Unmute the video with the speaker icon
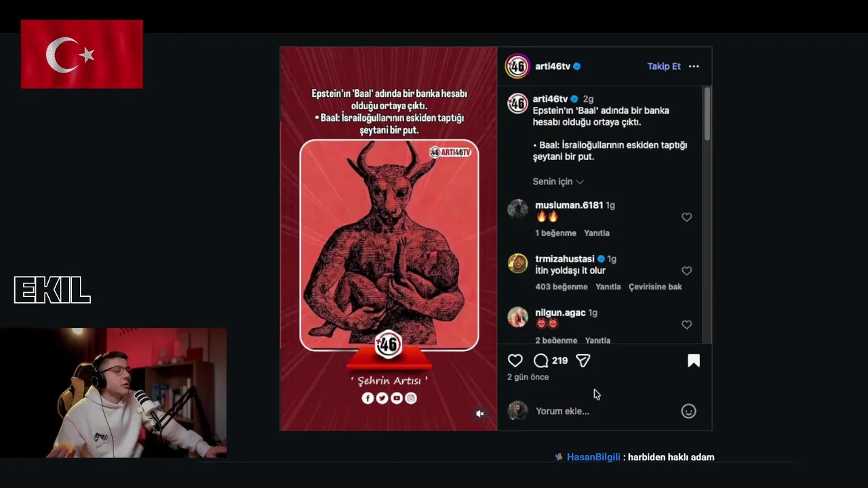The width and height of the screenshot is (868, 488). (480, 413)
